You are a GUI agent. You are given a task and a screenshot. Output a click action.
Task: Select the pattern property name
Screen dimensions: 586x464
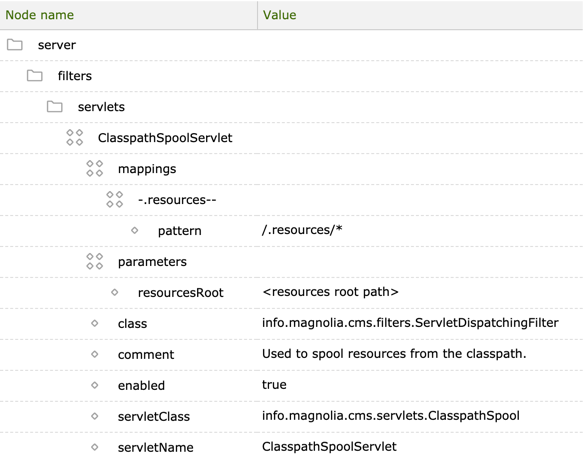pos(179,231)
